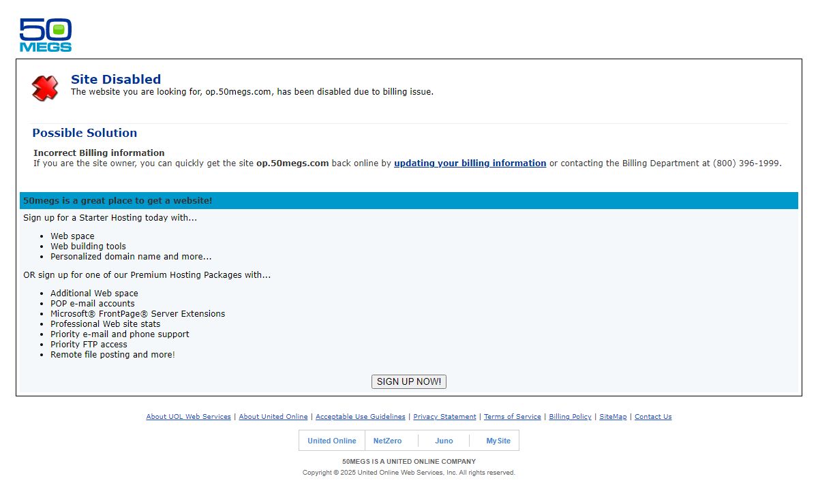Viewport: 818px width, 504px height.
Task: Click 'Remote file posting and more!' item
Action: click(112, 355)
